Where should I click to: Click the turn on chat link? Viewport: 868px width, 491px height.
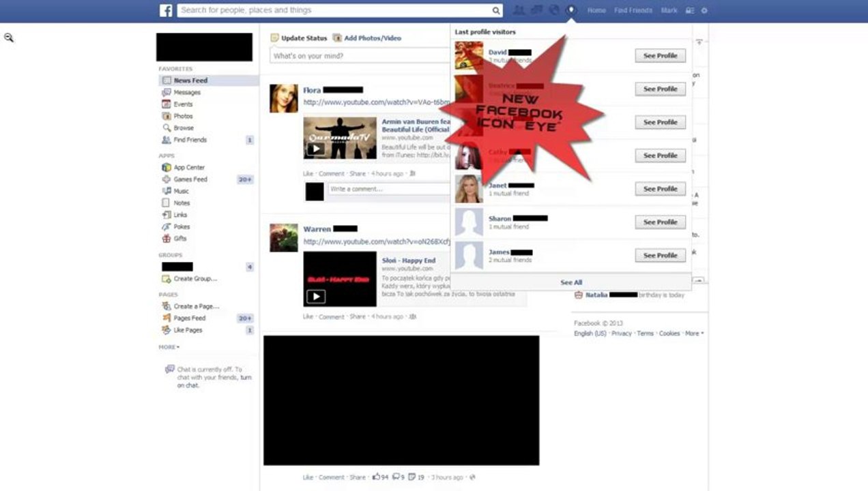click(x=214, y=381)
